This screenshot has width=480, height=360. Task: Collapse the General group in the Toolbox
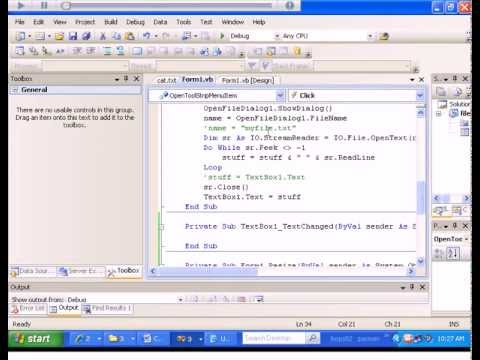pyautogui.click(x=15, y=90)
